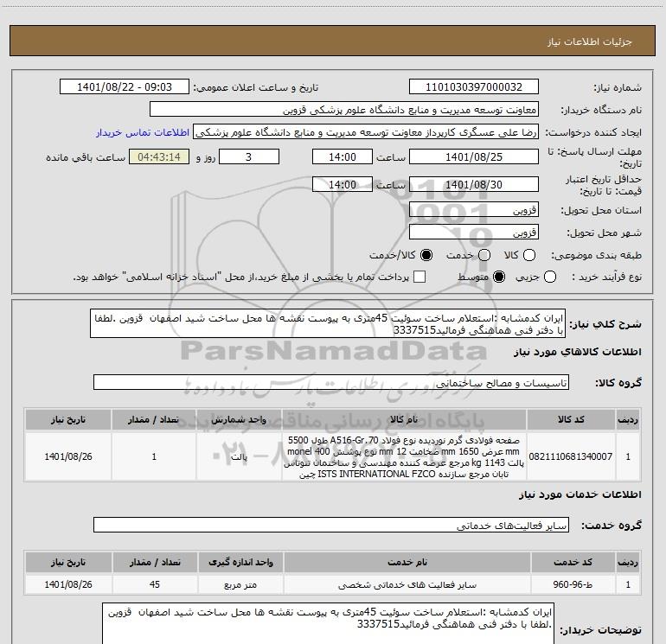Click service group field سایر فعالیت‌های خدماتی
The image size is (666, 644).
click(331, 525)
